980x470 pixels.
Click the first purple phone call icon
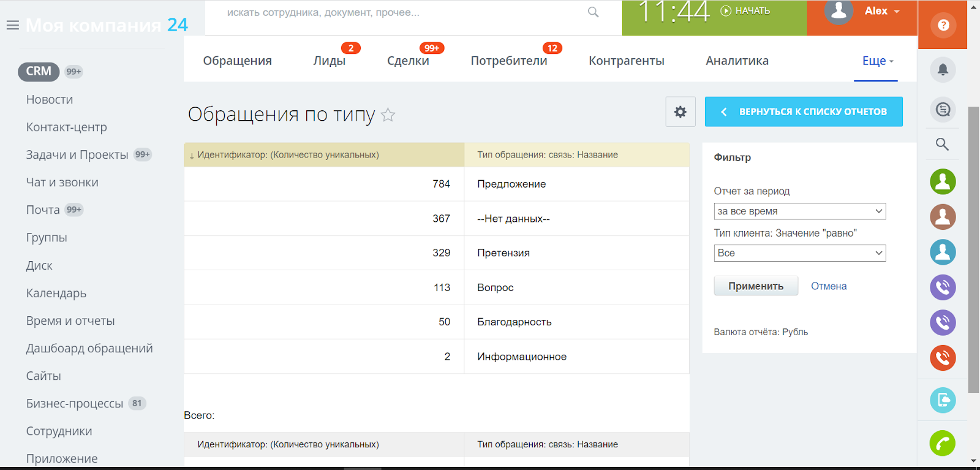943,287
